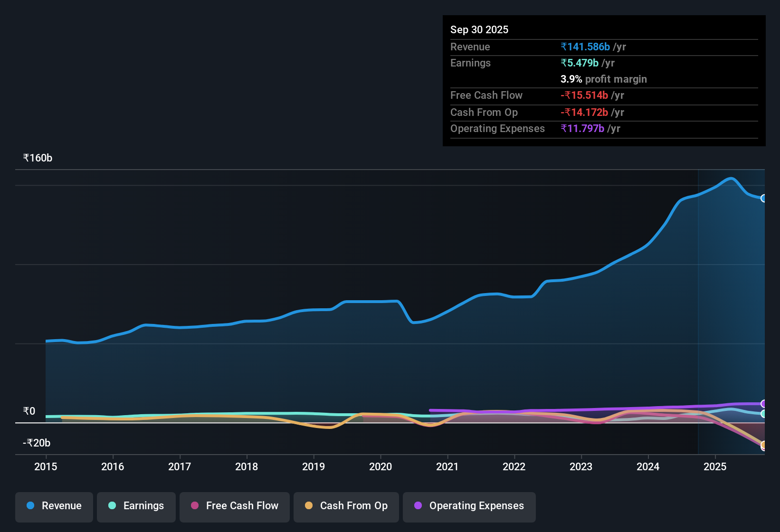This screenshot has height=532, width=780.
Task: Click the pink Free Cash Flow legend dot
Action: (x=194, y=506)
